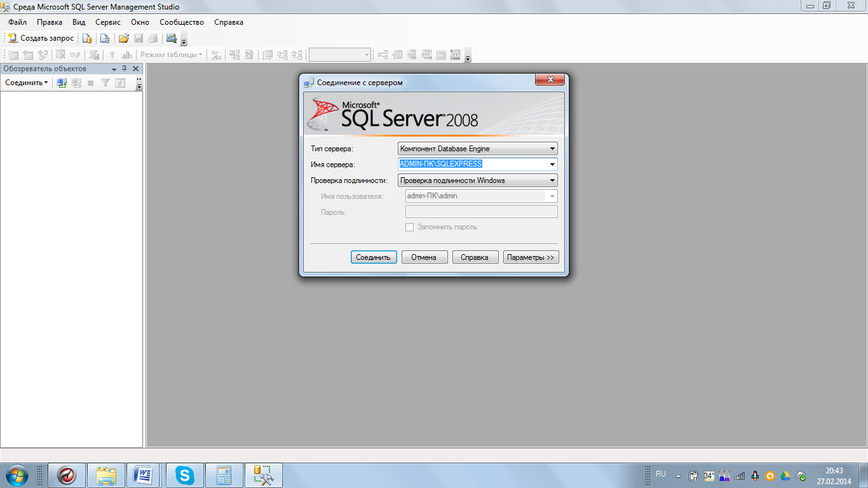
Task: Click the print icon in toolbar
Action: [x=153, y=38]
